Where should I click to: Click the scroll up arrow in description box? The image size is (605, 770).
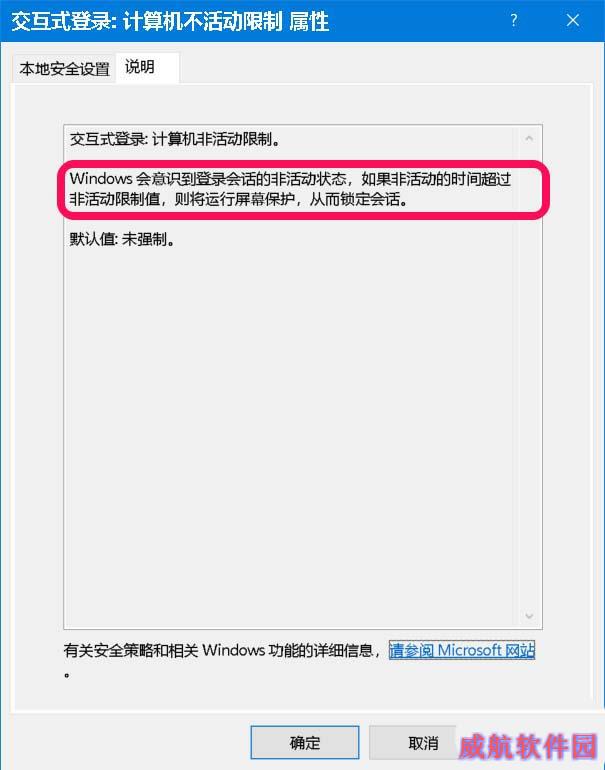pyautogui.click(x=529, y=138)
